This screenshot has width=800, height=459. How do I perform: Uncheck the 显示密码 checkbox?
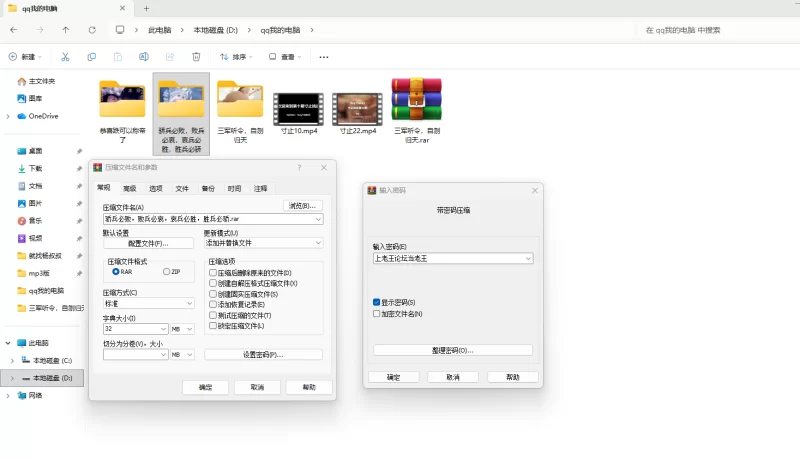click(377, 302)
